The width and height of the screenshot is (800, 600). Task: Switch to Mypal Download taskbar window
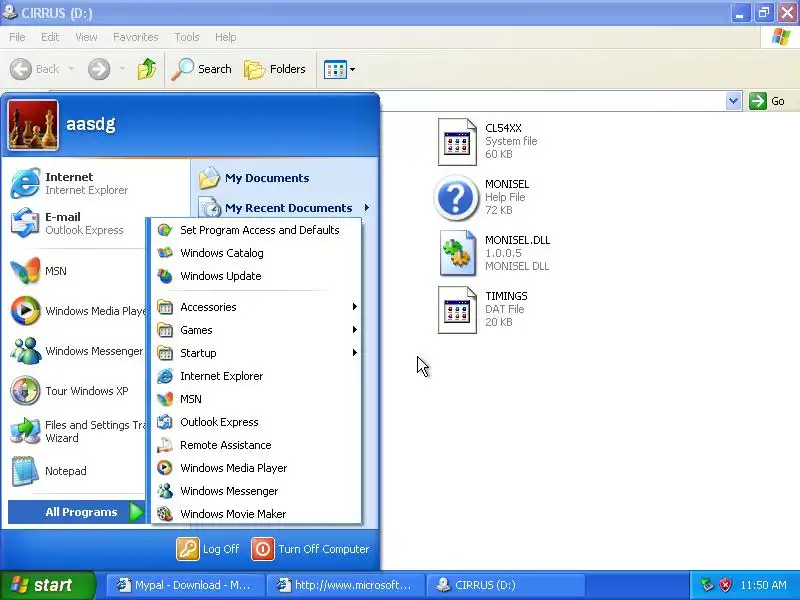click(x=185, y=585)
